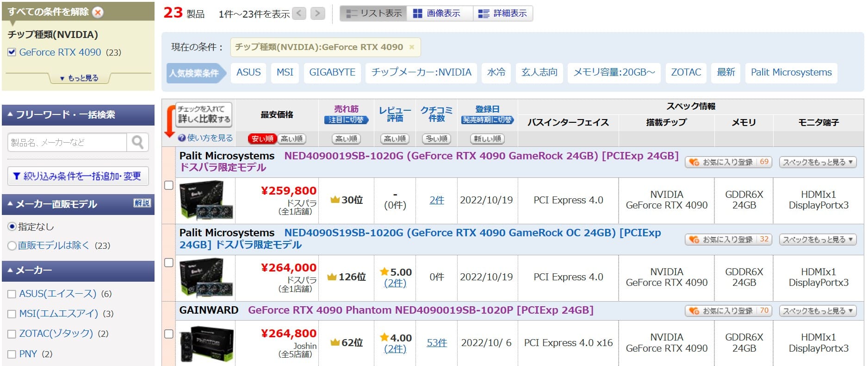The width and height of the screenshot is (868, 366).
Task: Go to previous results page arrow
Action: [x=299, y=13]
